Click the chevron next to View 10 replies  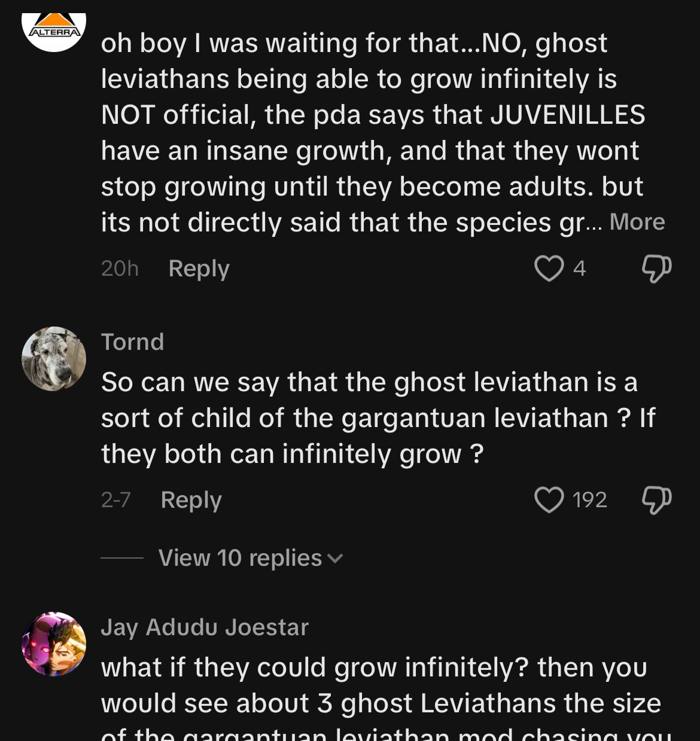point(336,559)
